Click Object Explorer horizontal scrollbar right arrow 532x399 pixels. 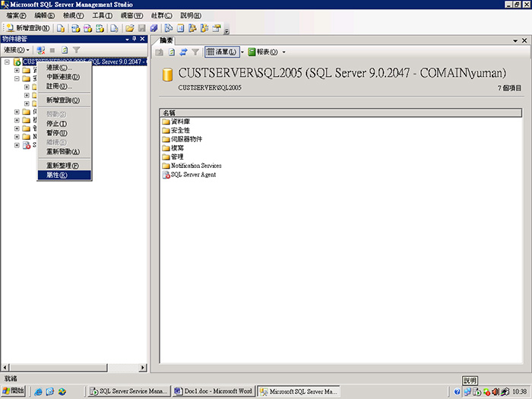143,367
